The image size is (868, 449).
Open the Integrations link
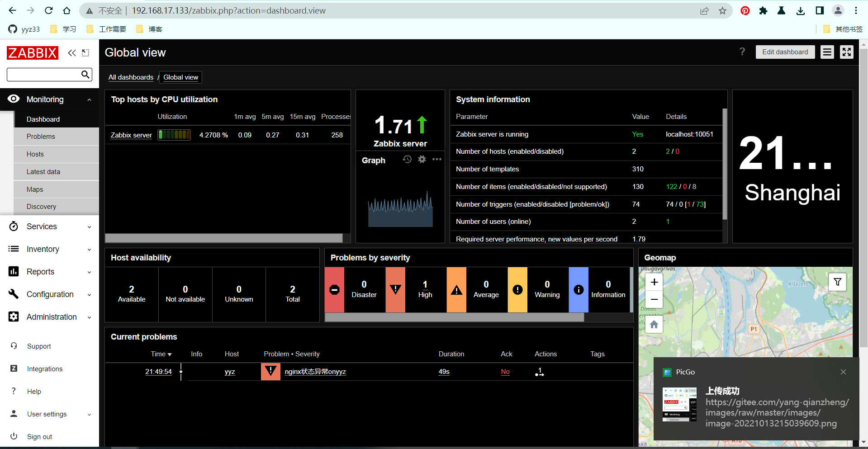point(45,369)
